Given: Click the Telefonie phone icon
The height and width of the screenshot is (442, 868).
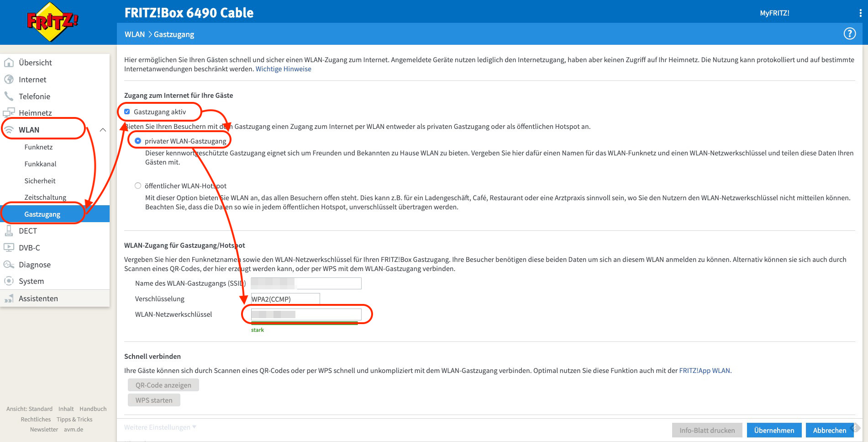Looking at the screenshot, I should [x=9, y=96].
